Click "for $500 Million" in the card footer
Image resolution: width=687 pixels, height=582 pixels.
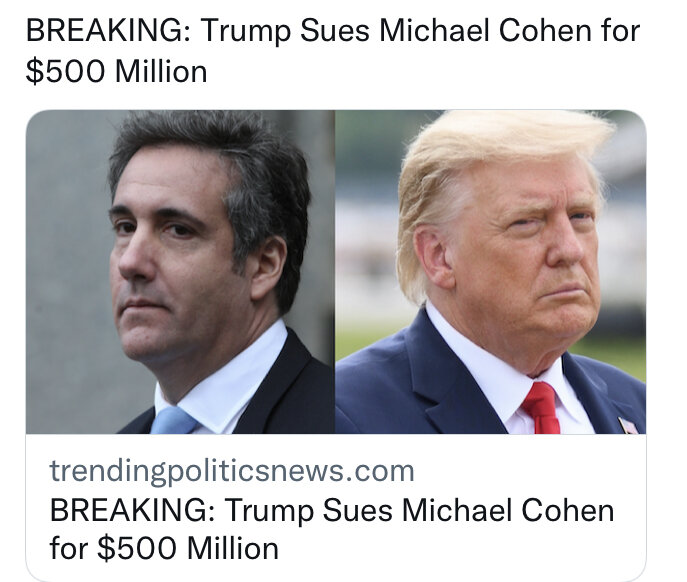(164, 548)
